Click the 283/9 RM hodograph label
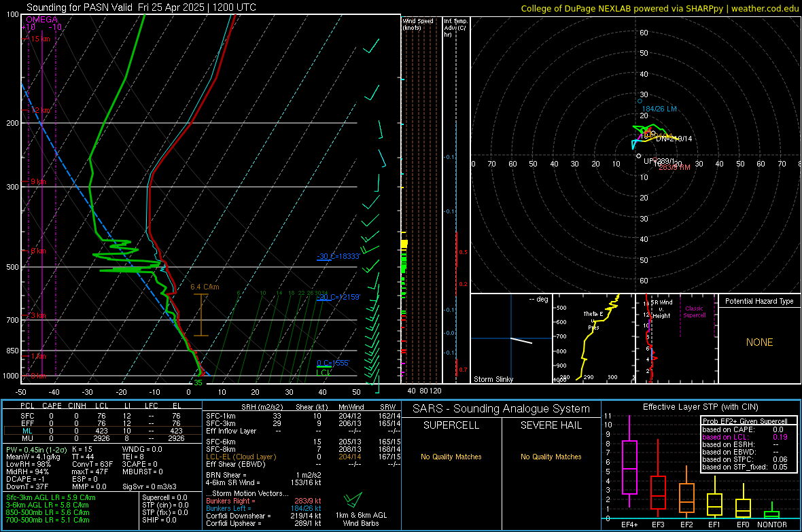 (675, 167)
